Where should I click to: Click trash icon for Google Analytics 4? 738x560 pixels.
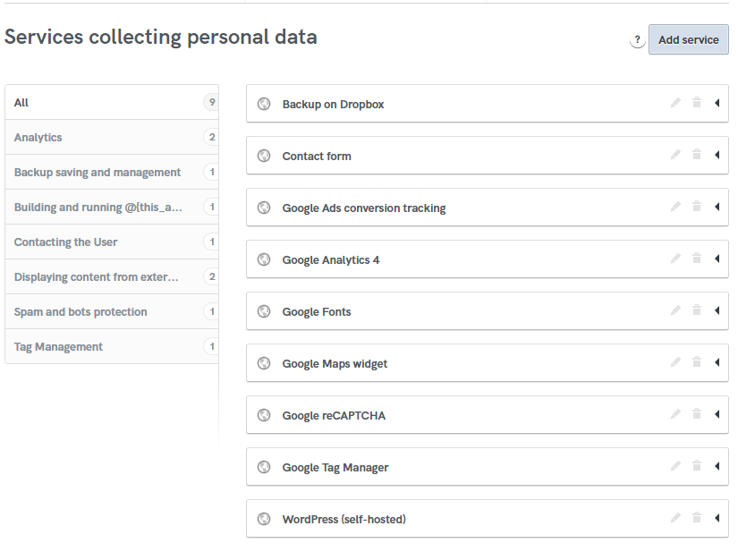[x=697, y=259]
